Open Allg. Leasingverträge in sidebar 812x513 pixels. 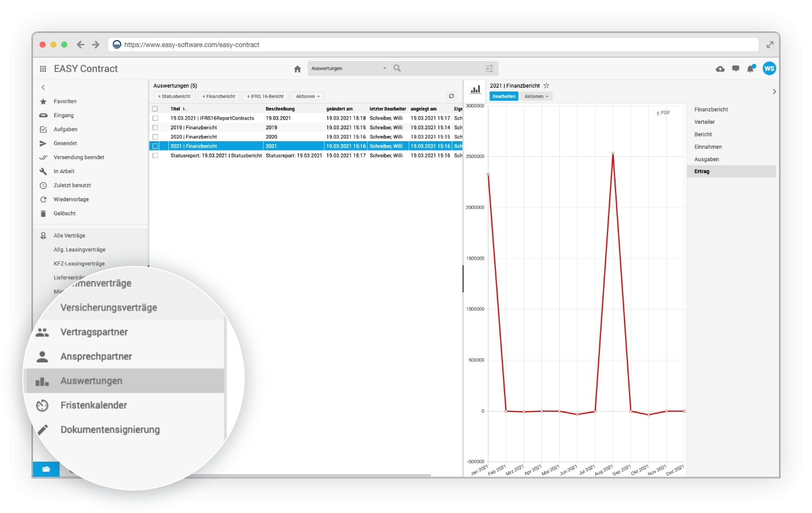[x=80, y=249]
